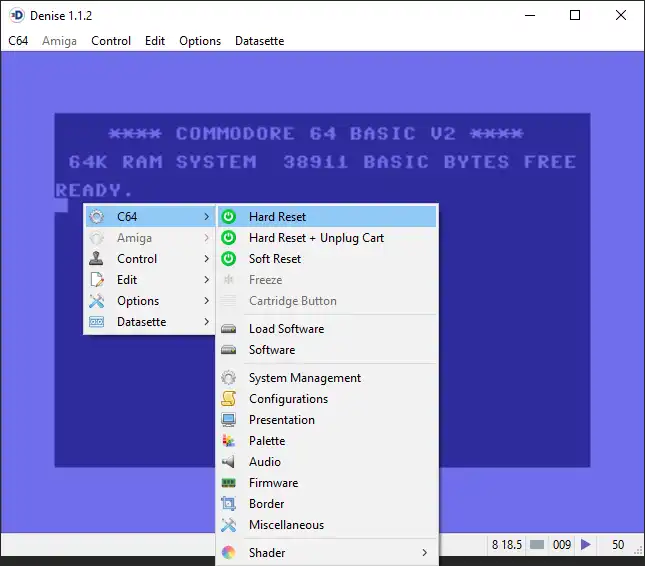Image resolution: width=645 pixels, height=566 pixels.
Task: Click the Border crop icon
Action: (228, 503)
